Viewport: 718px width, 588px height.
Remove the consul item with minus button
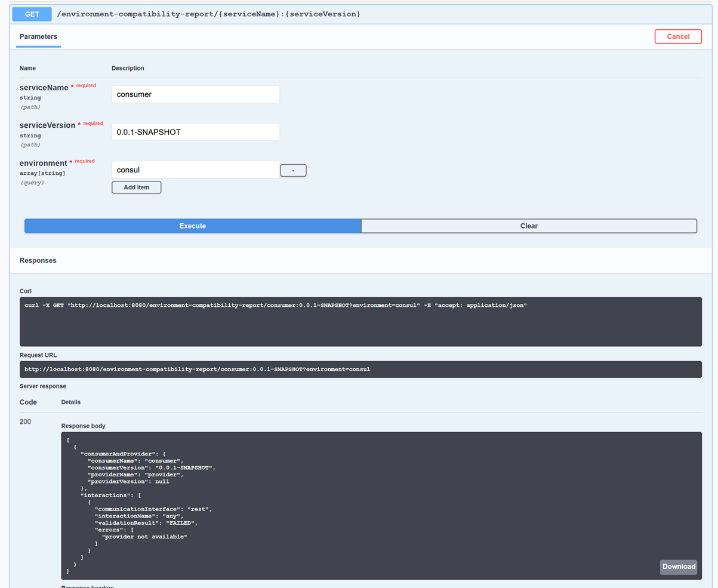click(293, 171)
